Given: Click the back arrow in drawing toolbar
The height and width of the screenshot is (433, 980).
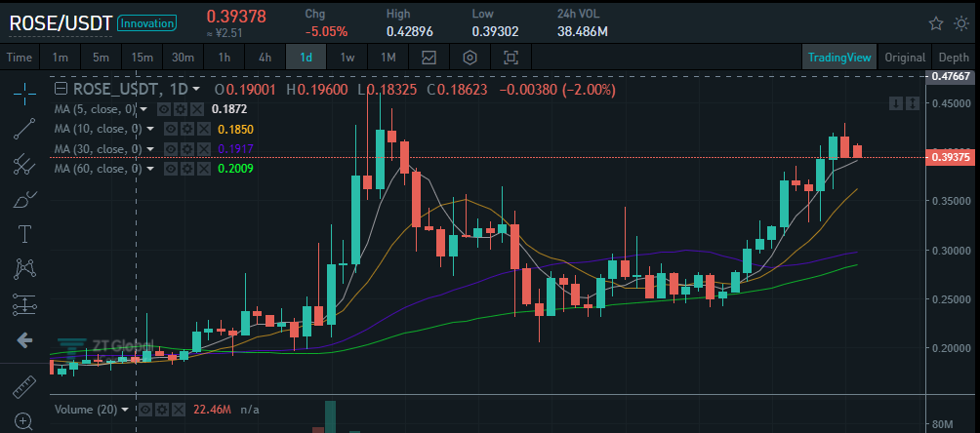Looking at the screenshot, I should pos(24,340).
